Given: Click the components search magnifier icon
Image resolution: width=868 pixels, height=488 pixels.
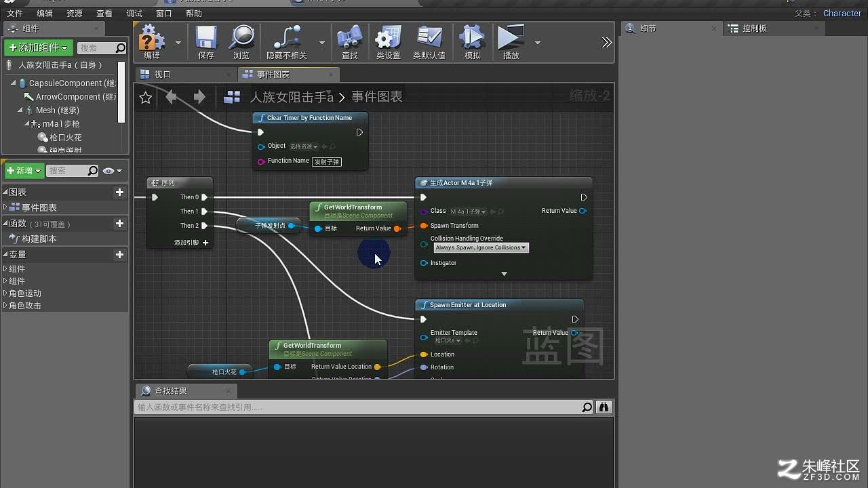Looking at the screenshot, I should click(121, 48).
